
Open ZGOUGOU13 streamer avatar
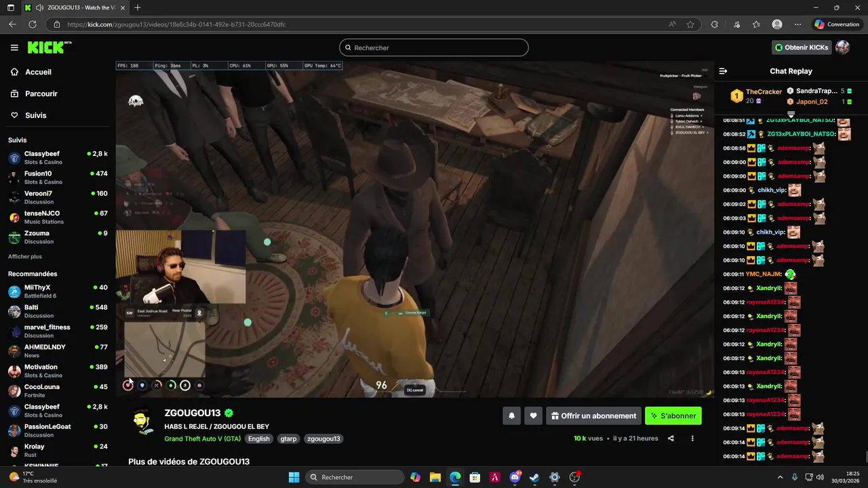tap(142, 422)
